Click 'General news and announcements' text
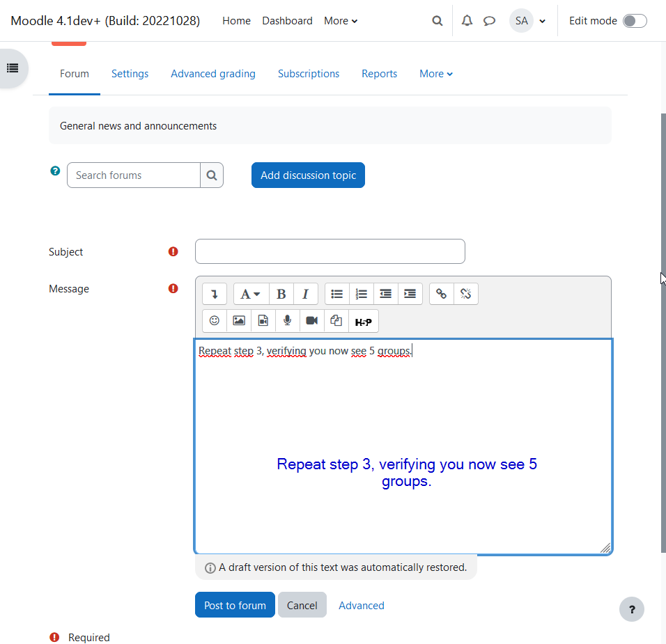Viewport: 666px width, 644px height. pyautogui.click(x=138, y=125)
